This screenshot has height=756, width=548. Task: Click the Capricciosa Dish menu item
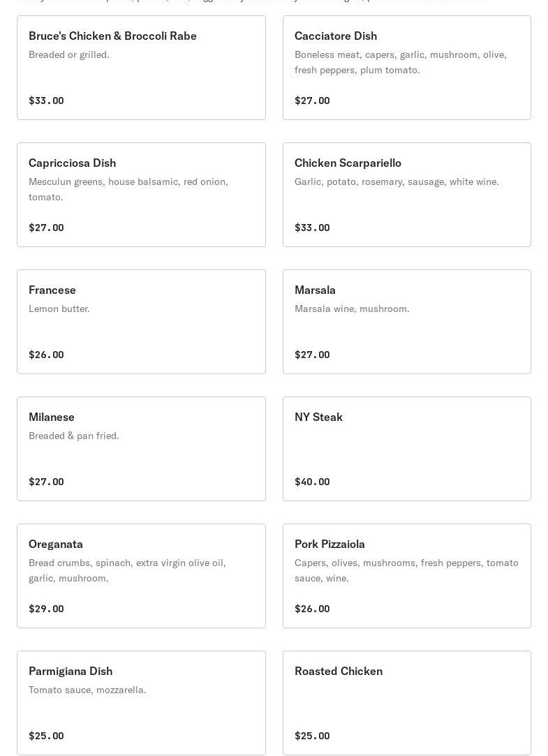pyautogui.click(x=141, y=195)
